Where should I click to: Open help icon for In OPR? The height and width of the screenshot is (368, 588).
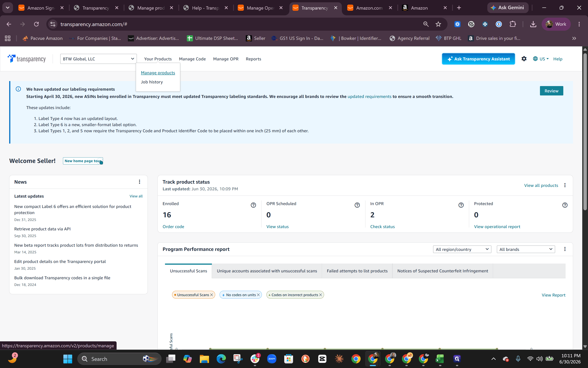point(461,205)
